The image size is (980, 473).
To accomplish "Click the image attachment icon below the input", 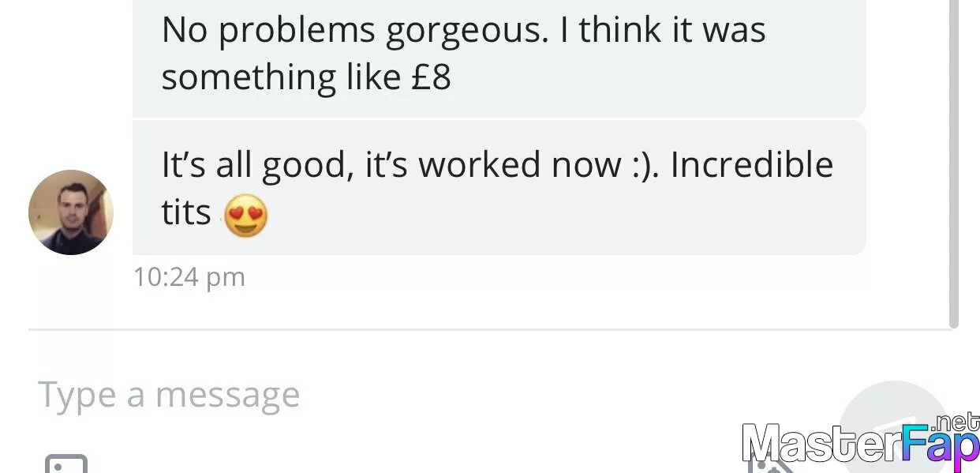I will [66, 463].
